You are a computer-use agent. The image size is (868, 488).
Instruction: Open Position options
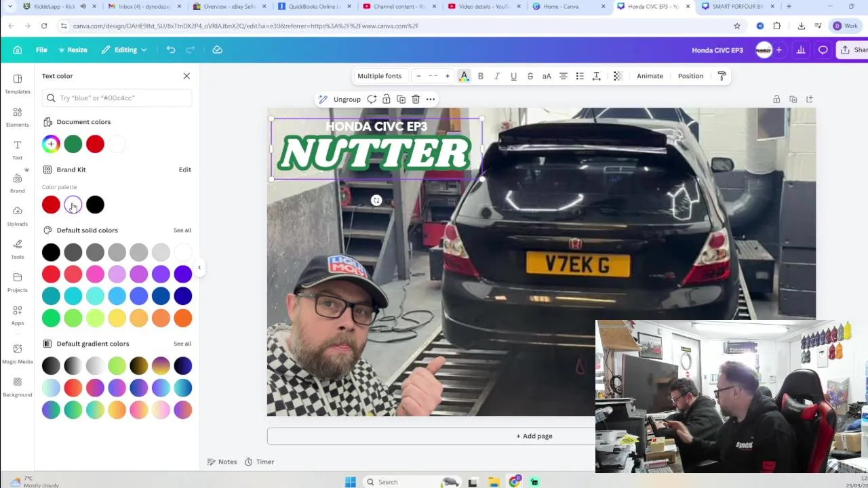tap(690, 76)
